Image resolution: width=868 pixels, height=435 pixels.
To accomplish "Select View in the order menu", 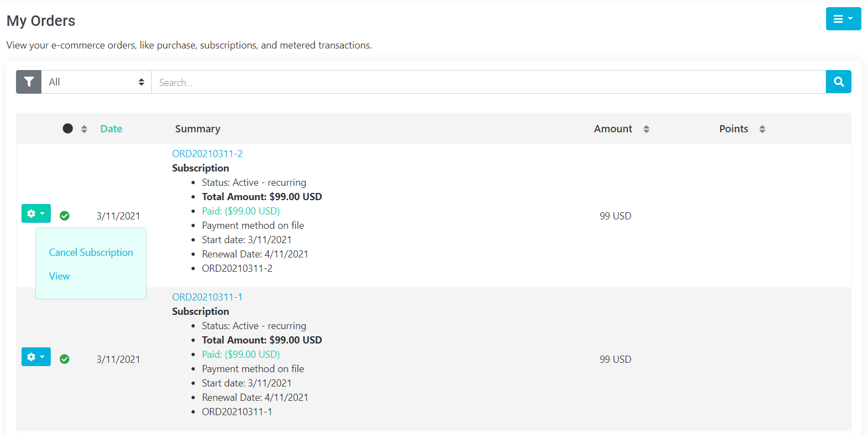I will pyautogui.click(x=60, y=276).
